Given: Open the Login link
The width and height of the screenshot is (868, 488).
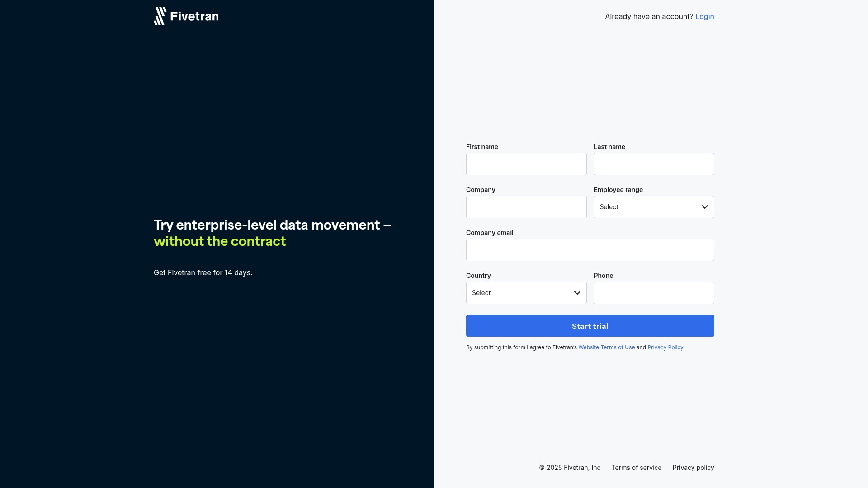Looking at the screenshot, I should (x=704, y=16).
